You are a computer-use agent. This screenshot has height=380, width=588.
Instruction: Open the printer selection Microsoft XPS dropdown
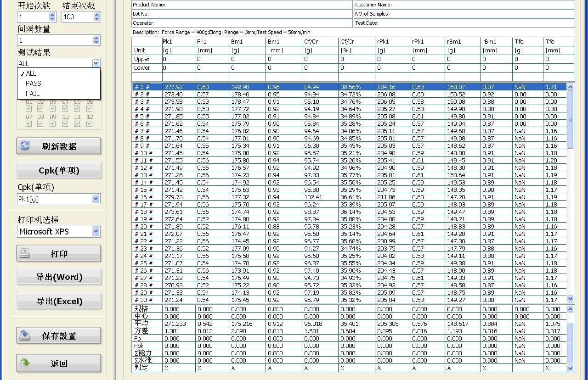[96, 231]
